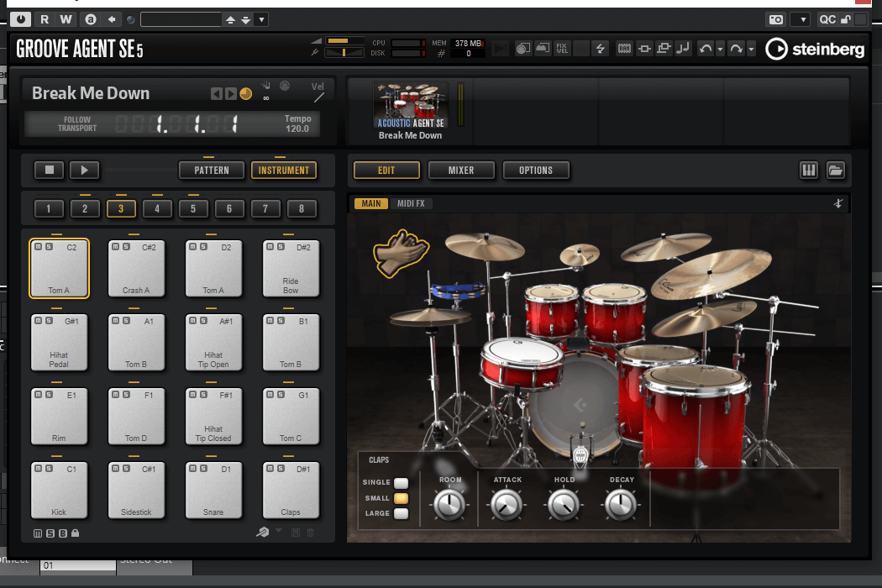This screenshot has height=588, width=882.
Task: Mute the Kick C1 pad
Action: pos(39,468)
